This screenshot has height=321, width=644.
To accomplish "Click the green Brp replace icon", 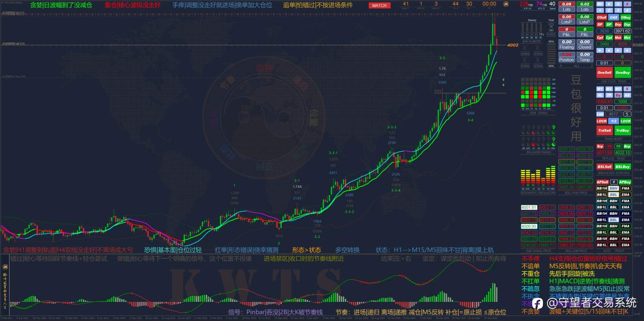I will pos(627,146).
